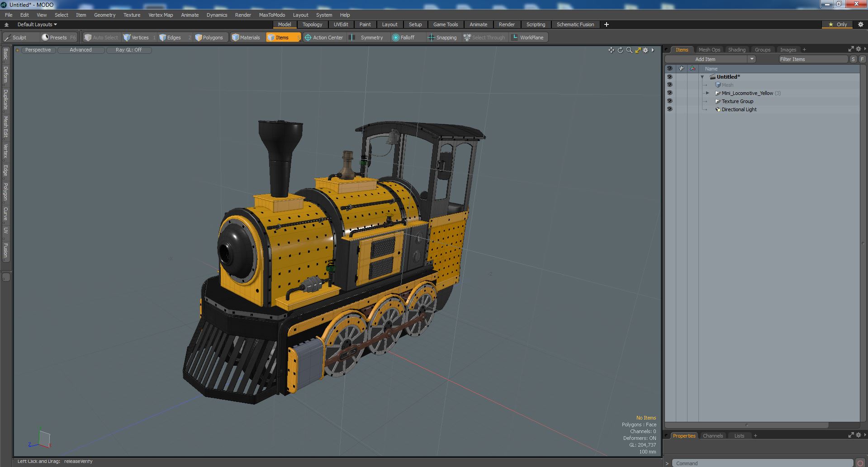Click the viewport options arrow at top right
Screen dimensions: 868x467
tap(653, 50)
